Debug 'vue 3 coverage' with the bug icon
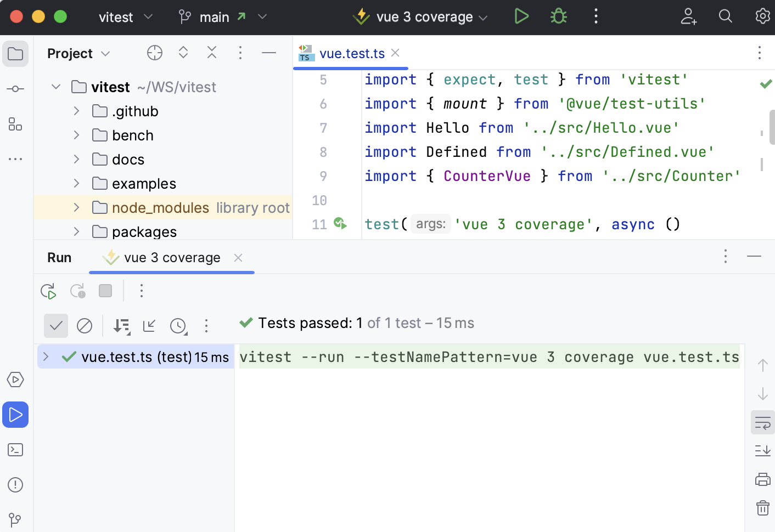 [x=559, y=16]
